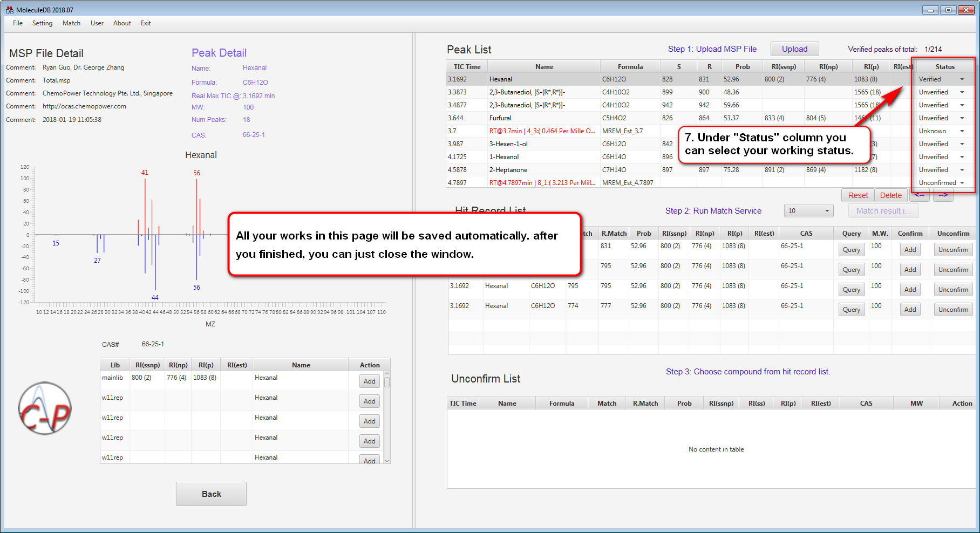Click the last Unconfirm button in hit list

tap(952, 310)
